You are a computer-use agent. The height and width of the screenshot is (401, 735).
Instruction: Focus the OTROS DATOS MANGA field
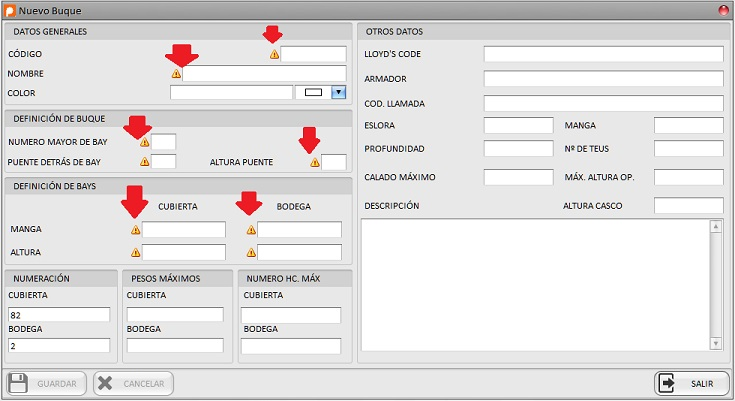689,125
